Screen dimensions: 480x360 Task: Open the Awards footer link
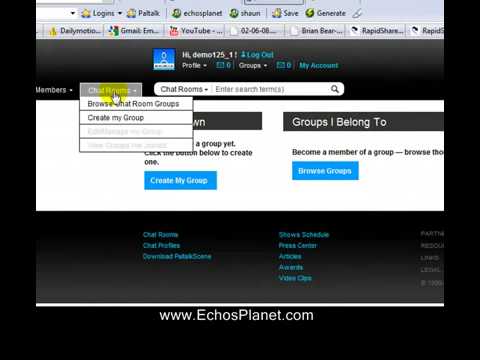[291, 267]
